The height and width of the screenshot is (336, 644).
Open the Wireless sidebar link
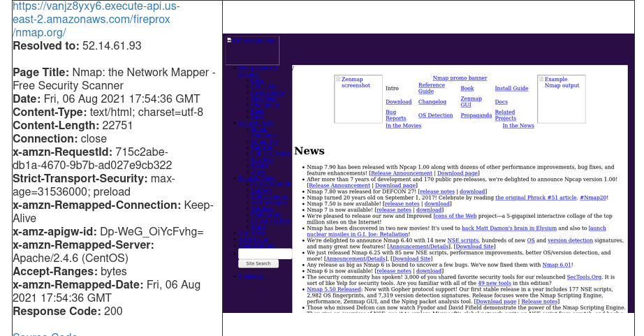[262, 209]
